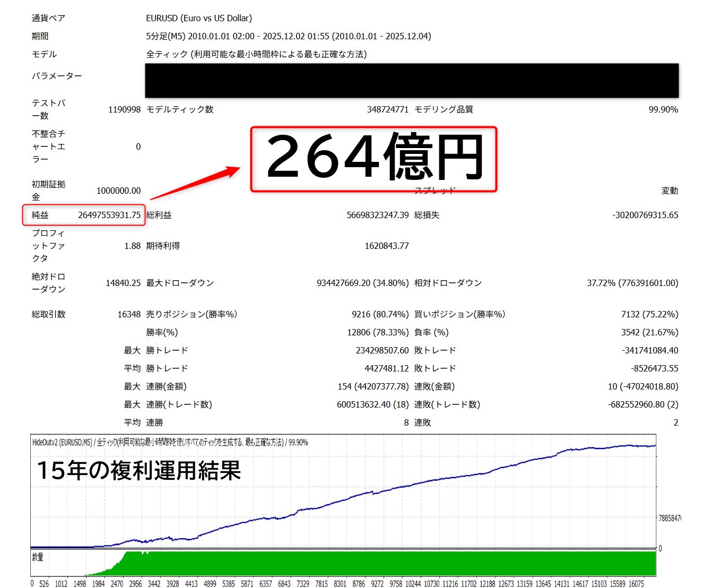Click the モデリング品質 value 99.90%

[x=663, y=109]
